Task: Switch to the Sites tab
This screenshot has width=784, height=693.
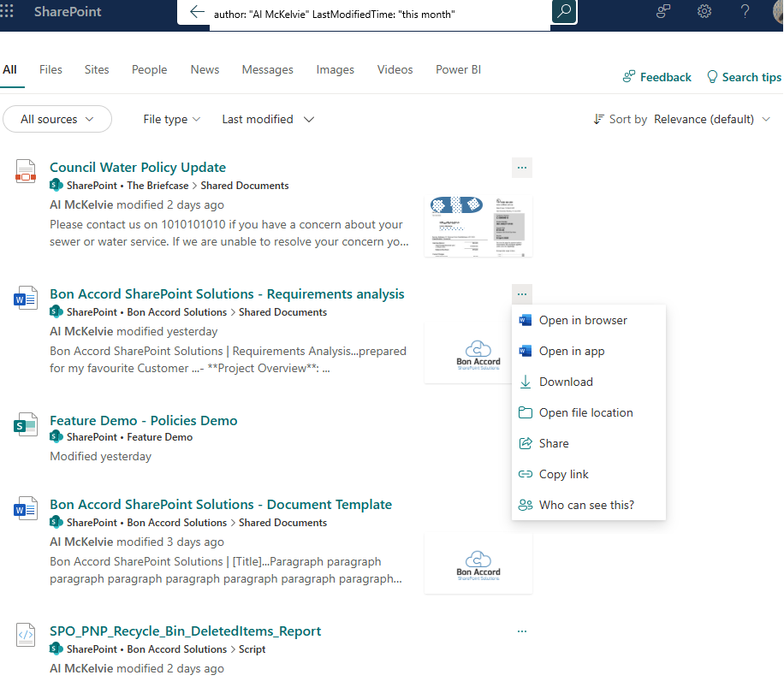Action: tap(97, 69)
